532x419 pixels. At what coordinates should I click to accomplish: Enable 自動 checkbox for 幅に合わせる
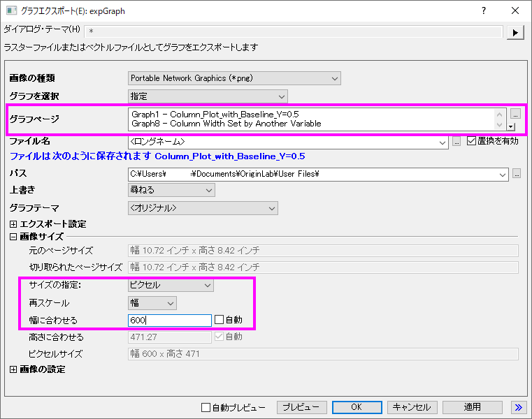(x=220, y=320)
